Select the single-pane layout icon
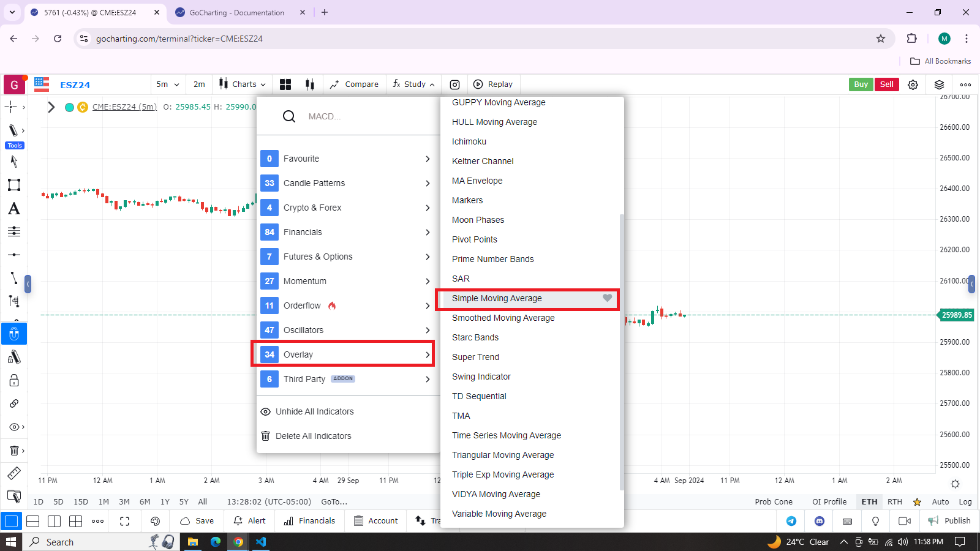The image size is (980, 551). pos(11,521)
